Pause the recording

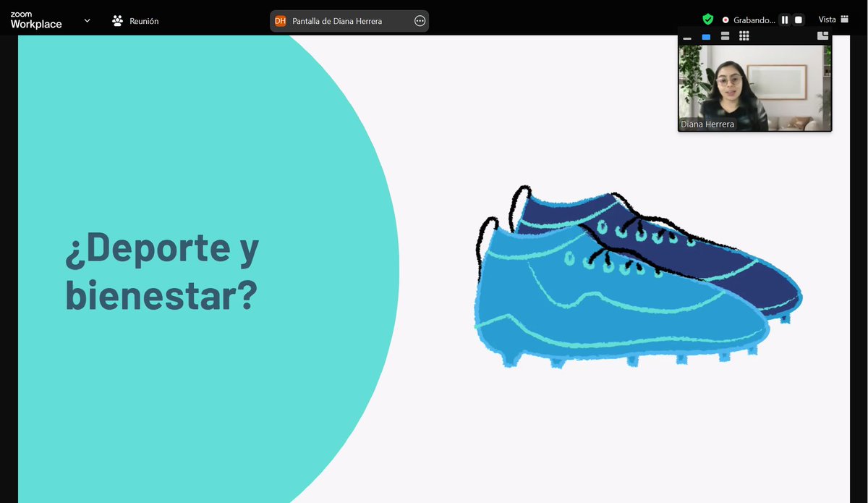click(785, 20)
